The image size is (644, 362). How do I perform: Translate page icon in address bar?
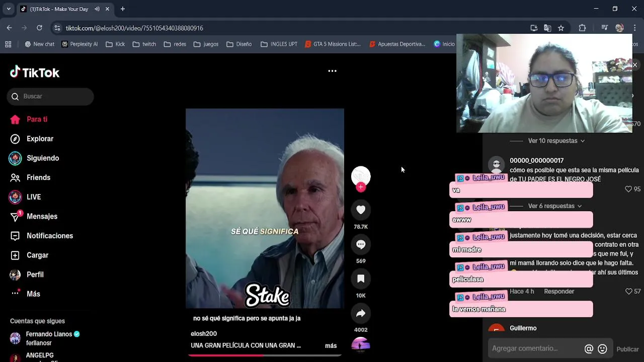point(547,28)
